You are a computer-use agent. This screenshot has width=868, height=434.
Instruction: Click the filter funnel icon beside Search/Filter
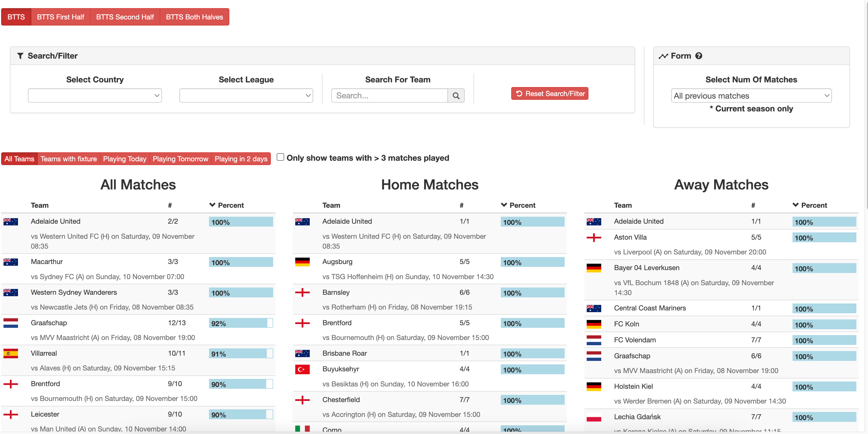(20, 56)
